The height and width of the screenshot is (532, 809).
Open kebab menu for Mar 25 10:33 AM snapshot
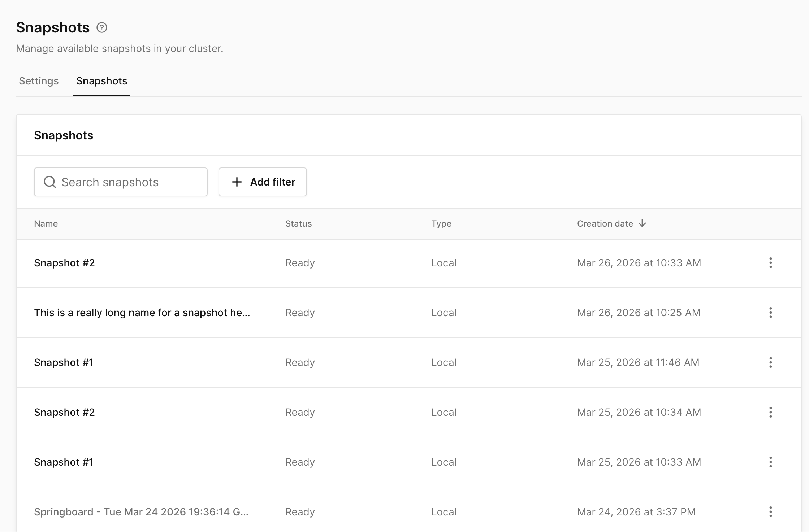coord(770,462)
